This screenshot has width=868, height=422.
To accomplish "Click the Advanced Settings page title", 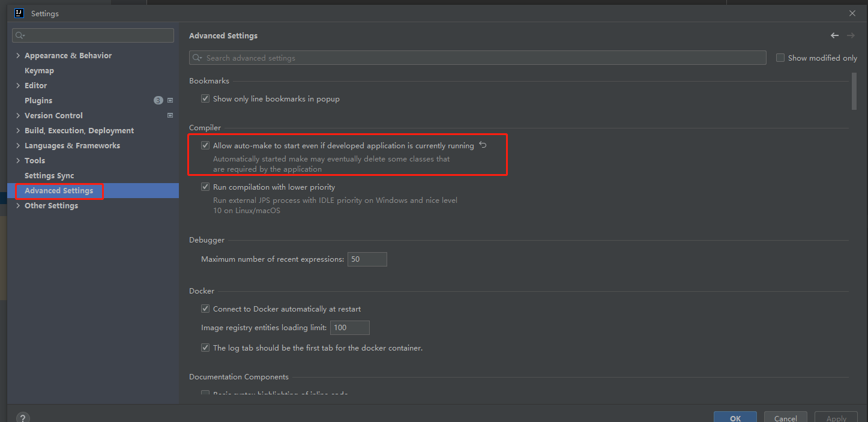I will pyautogui.click(x=223, y=36).
